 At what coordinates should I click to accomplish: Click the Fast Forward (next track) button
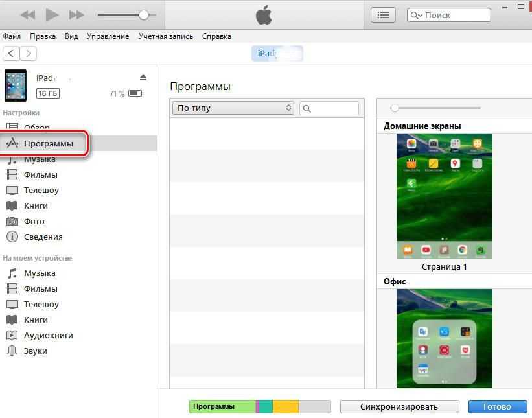[76, 14]
